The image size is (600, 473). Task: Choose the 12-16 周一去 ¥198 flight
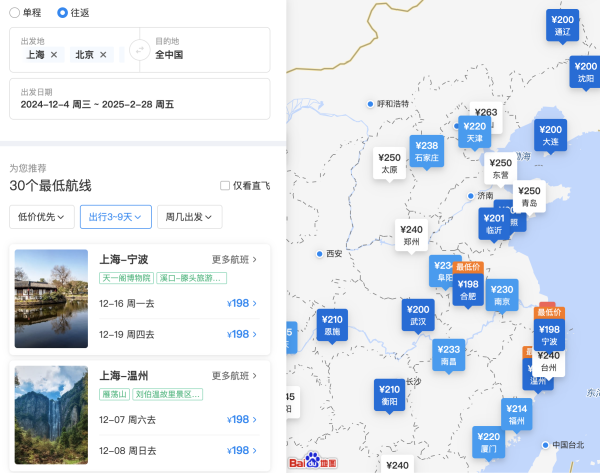click(x=179, y=303)
